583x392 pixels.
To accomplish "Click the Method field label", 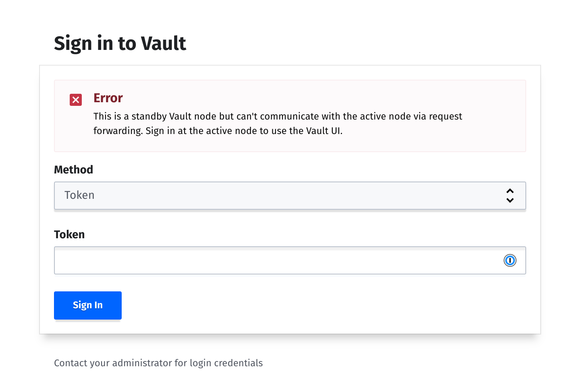I will [x=73, y=169].
